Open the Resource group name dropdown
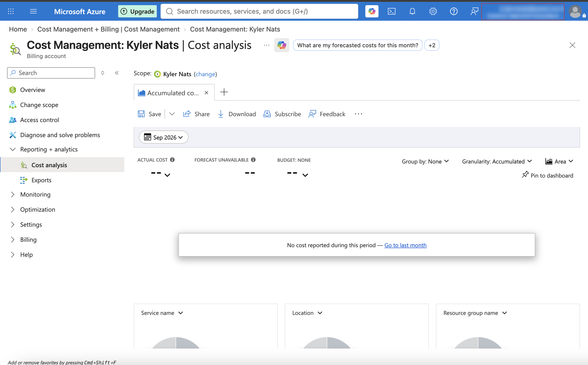 (475, 313)
